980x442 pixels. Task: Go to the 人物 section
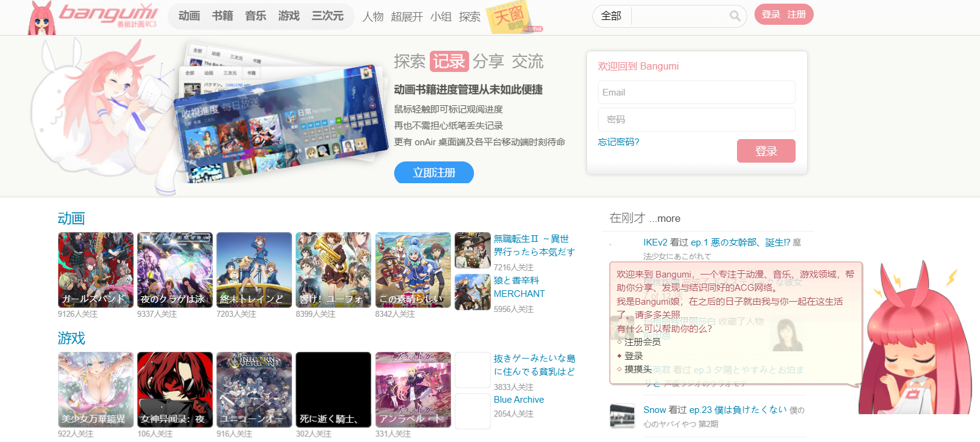point(373,16)
